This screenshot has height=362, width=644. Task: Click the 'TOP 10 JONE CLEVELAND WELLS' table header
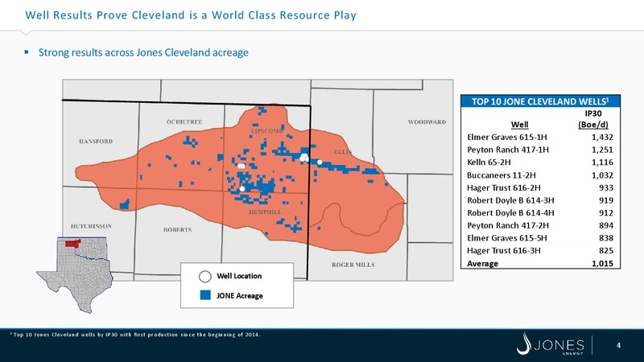540,101
